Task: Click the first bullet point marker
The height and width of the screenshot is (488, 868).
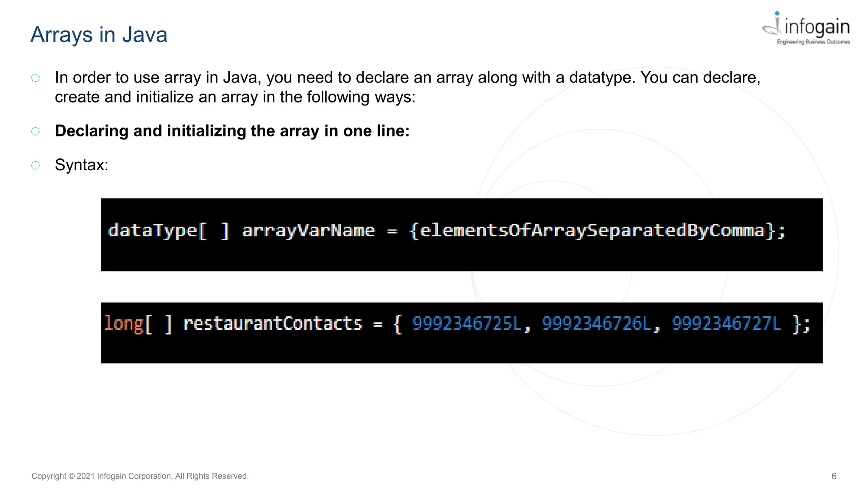Action: [36, 78]
